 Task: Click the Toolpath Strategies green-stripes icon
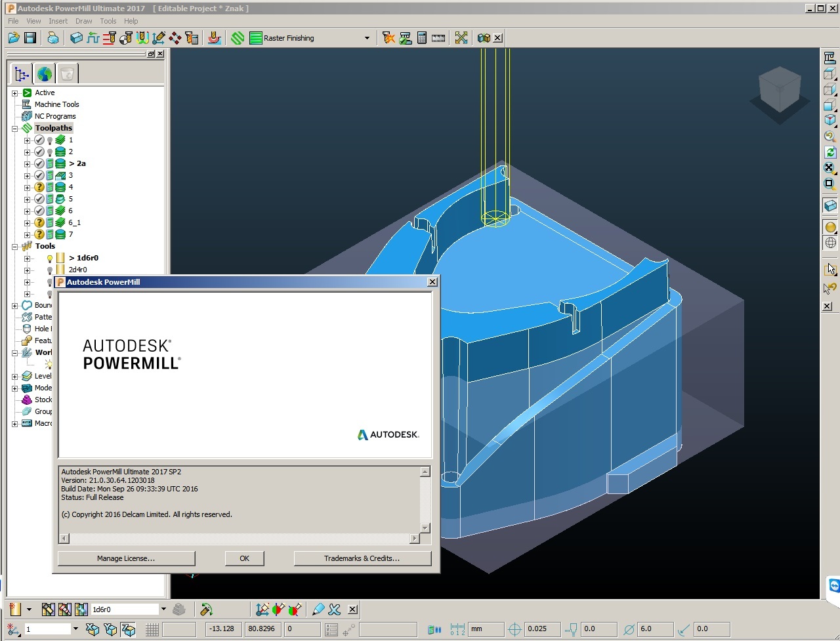[x=238, y=38]
